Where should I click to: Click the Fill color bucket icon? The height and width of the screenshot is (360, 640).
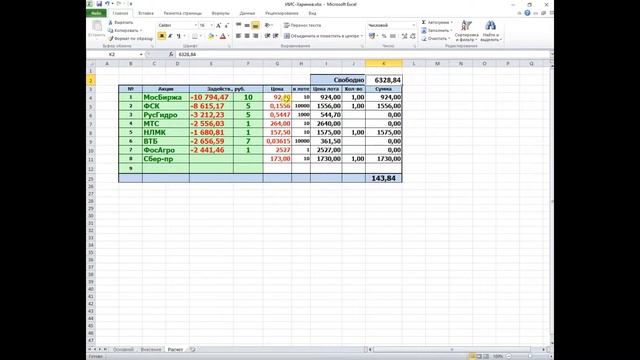(x=211, y=36)
